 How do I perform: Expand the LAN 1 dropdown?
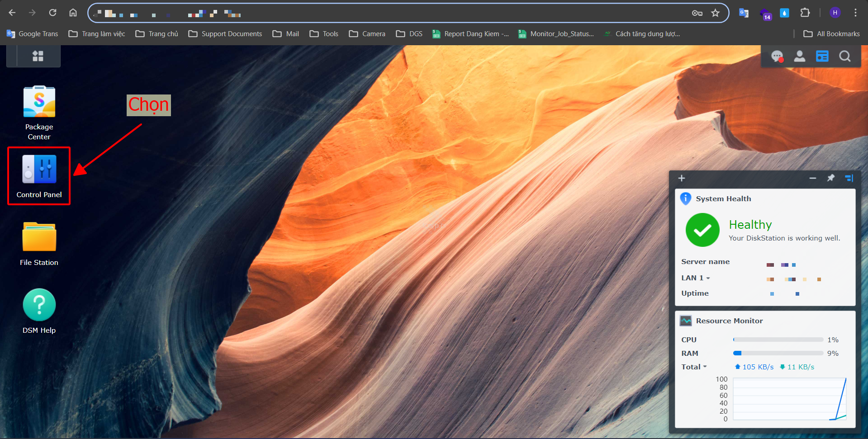pos(696,278)
